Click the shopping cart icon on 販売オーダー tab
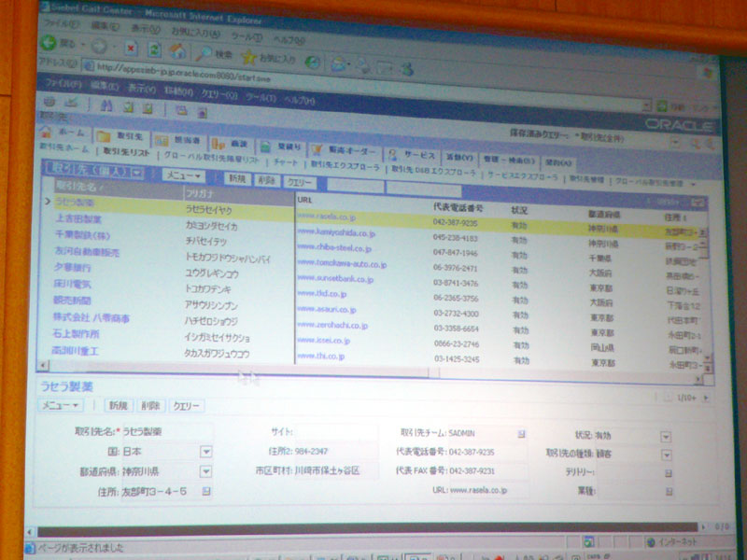Screen dimensions: 747x560 click(317, 150)
